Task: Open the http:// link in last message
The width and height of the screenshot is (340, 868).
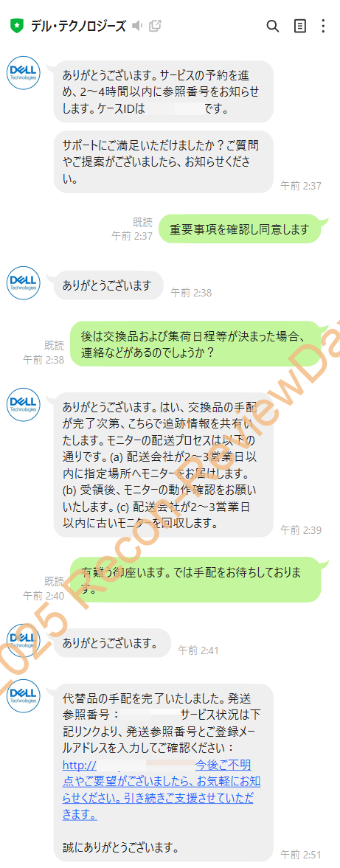Action: [80, 765]
